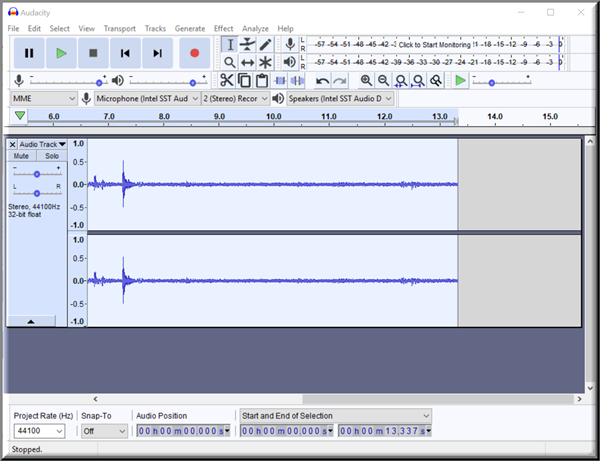This screenshot has width=600, height=461.
Task: Mute the Audio Track
Action: coord(21,156)
